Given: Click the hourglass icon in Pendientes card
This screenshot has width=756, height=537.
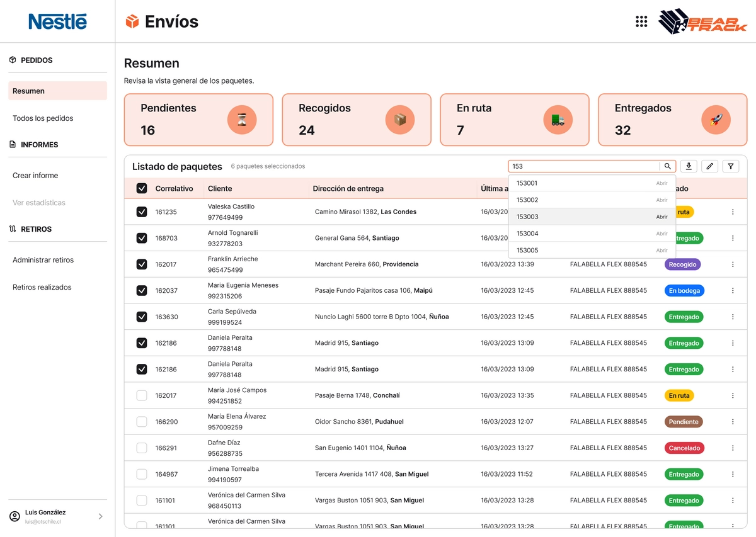Looking at the screenshot, I should pos(242,120).
